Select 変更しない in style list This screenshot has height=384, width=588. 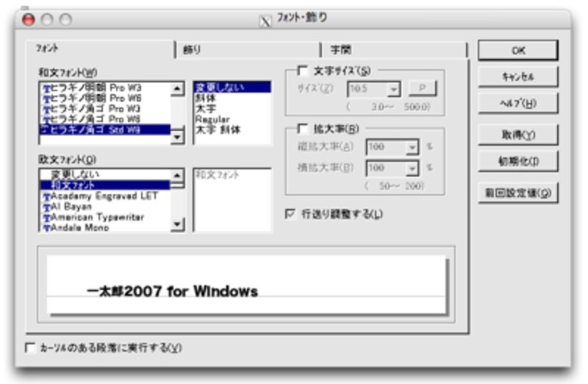coord(232,88)
